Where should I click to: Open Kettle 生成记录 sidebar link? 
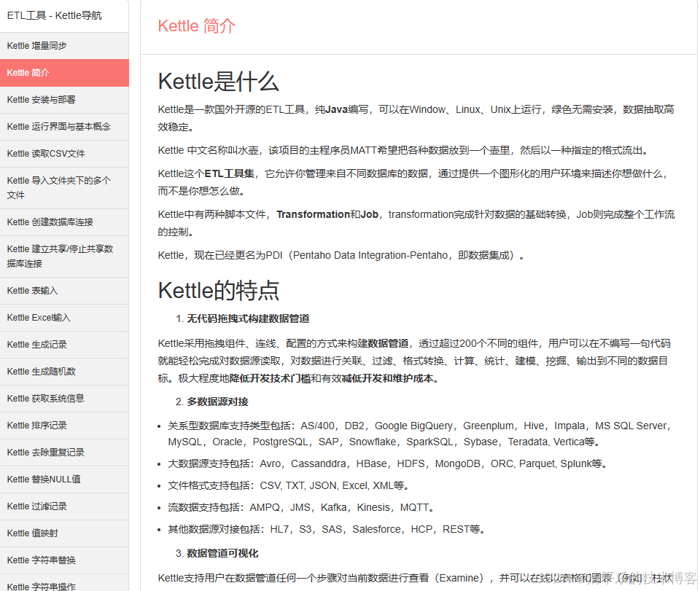click(64, 345)
